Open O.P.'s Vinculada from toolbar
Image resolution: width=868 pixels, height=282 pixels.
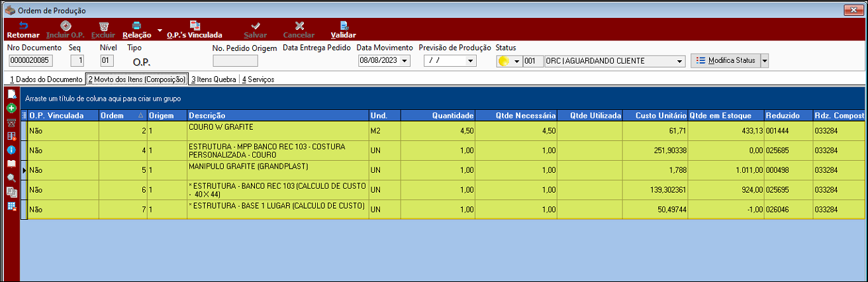click(x=195, y=30)
